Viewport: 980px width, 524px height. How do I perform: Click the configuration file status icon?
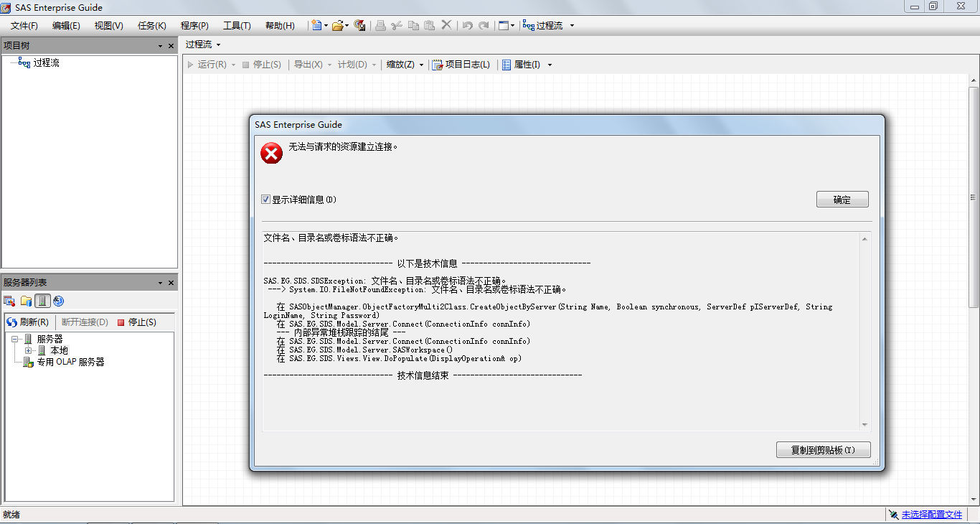pos(893,515)
